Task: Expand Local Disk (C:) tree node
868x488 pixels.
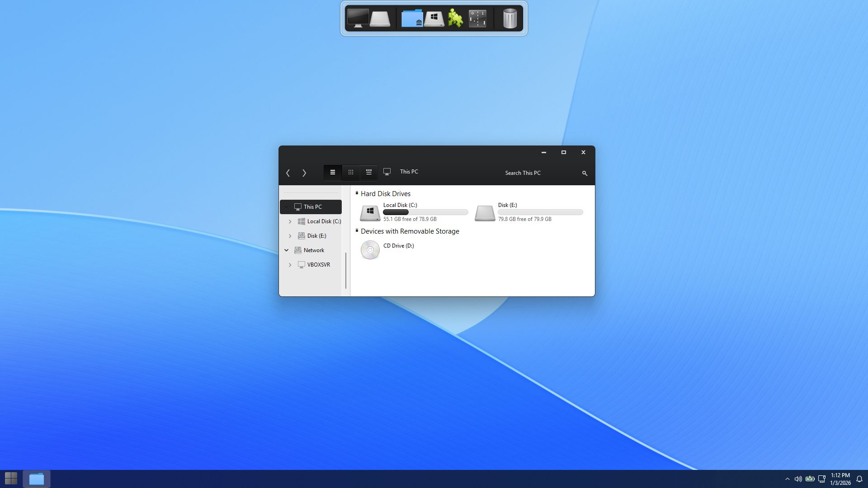Action: (x=290, y=221)
